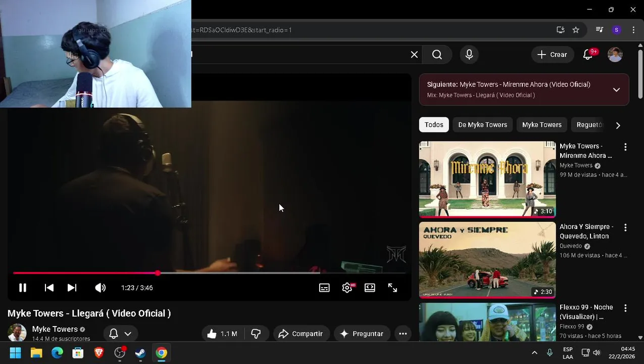This screenshot has height=364, width=644.
Task: Open Ahora Y Siempre - Quevedo title
Action: [586, 231]
